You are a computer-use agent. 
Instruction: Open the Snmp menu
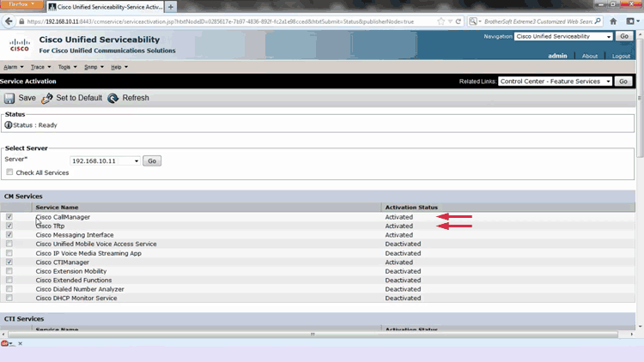(x=94, y=67)
